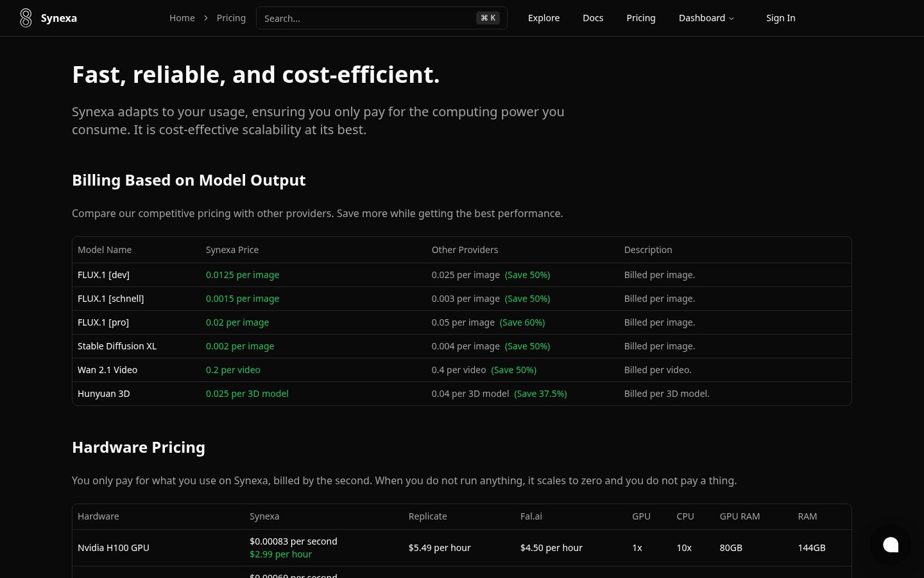Click the Synexa brand name
Viewport: 924px width, 578px height.
[x=59, y=18]
